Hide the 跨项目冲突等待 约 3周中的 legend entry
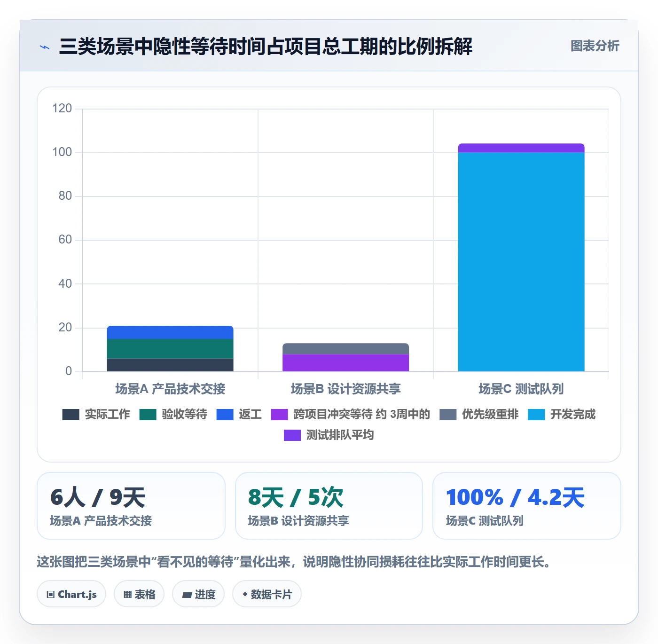Image resolution: width=658 pixels, height=644 pixels. point(351,414)
